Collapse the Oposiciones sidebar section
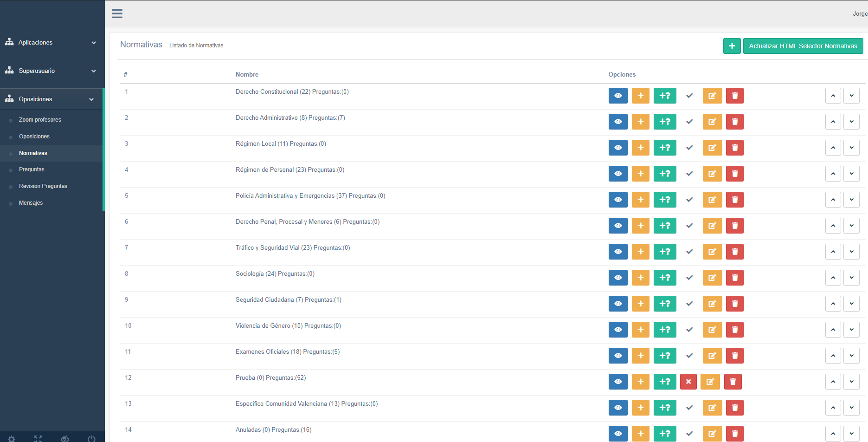This screenshot has width=868, height=442. [51, 99]
